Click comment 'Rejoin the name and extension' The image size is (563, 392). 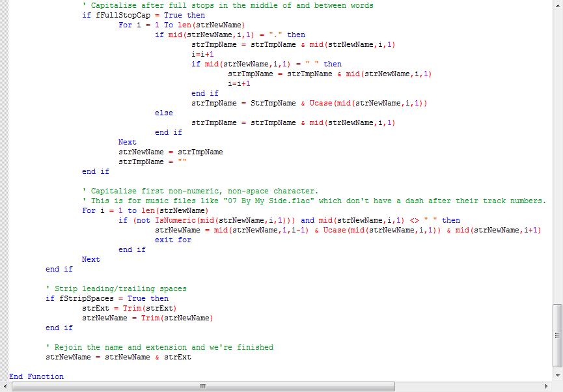pos(159,348)
